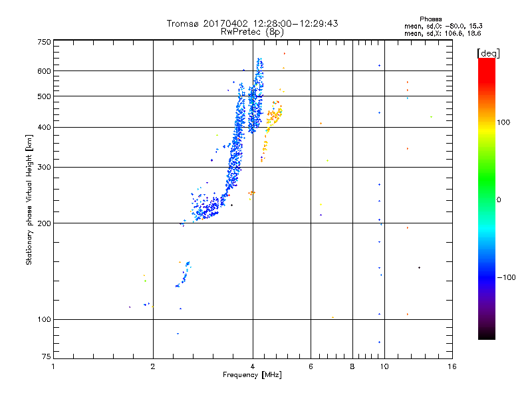Screen dimensions: 532x399
Task: Click the 'Frequency [MHz]' axis title
Action: click(252, 375)
